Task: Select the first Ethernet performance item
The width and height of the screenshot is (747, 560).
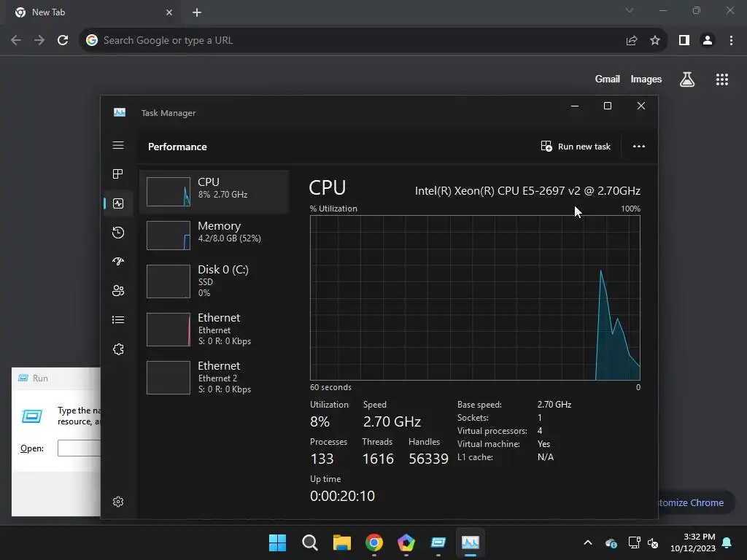Action: (x=214, y=329)
